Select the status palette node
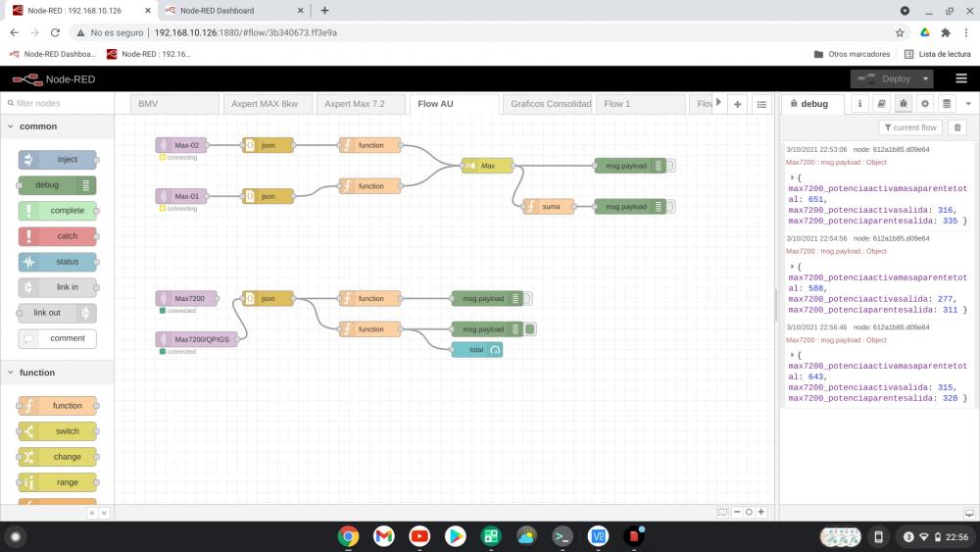Image resolution: width=980 pixels, height=552 pixels. click(58, 262)
